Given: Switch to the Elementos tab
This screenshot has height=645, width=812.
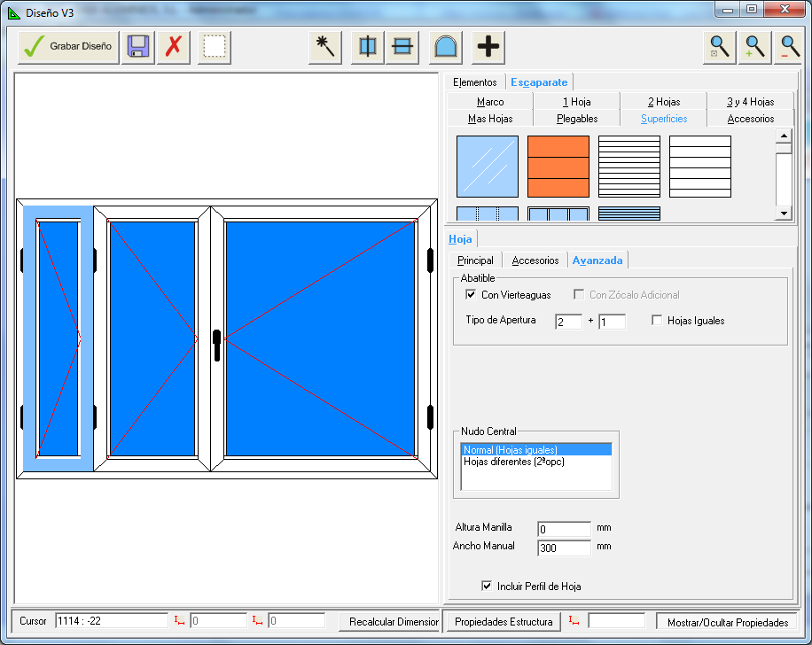Looking at the screenshot, I should (x=474, y=82).
